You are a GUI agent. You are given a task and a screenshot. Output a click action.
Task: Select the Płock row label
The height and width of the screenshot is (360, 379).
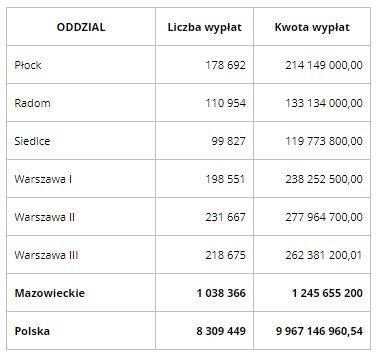[28, 65]
